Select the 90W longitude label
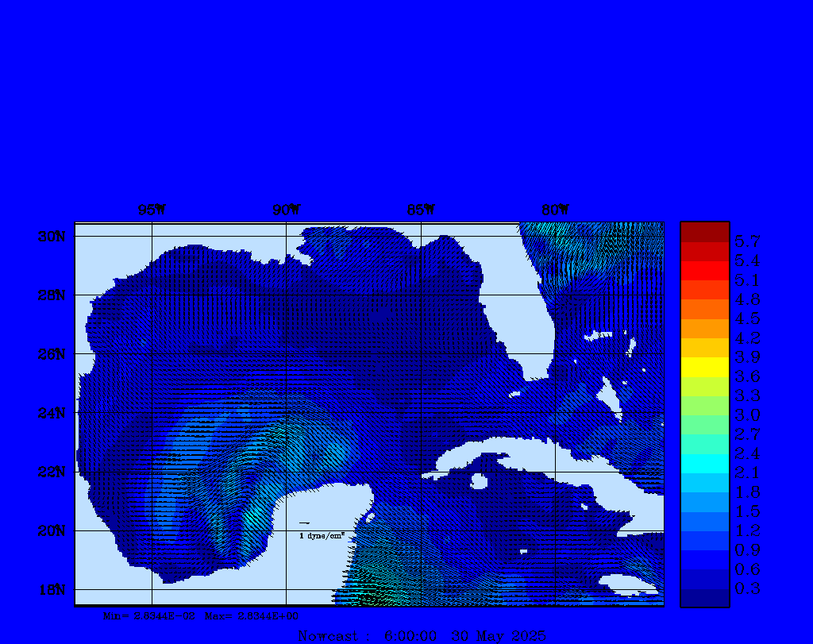 click(x=286, y=210)
